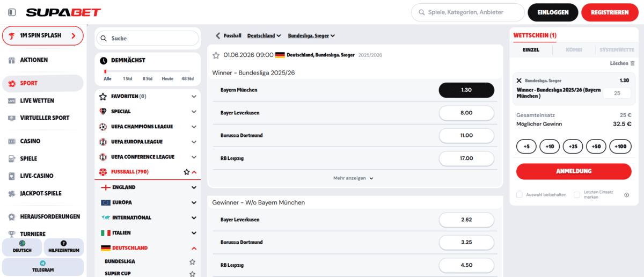
Task: Expand the Favoriten (0) section
Action: click(x=194, y=97)
